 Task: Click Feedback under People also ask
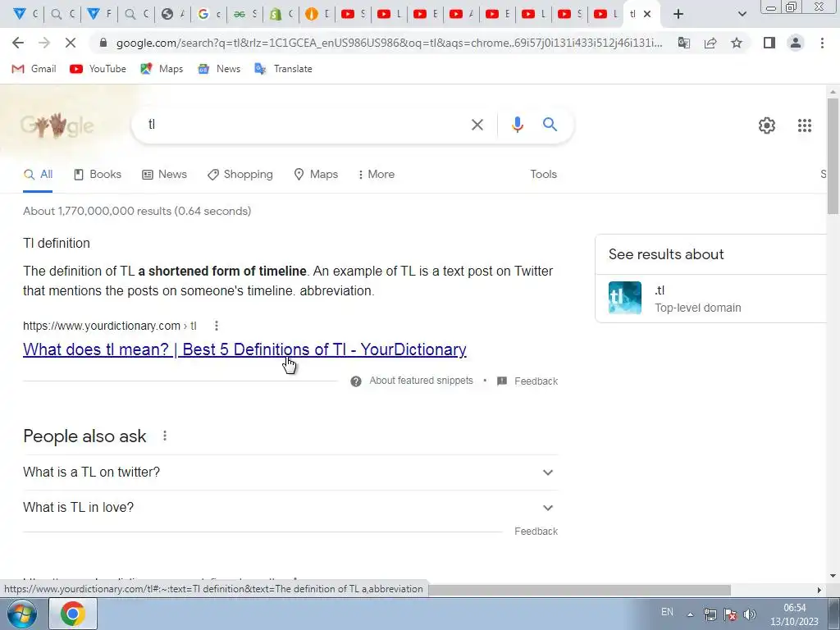tap(536, 532)
